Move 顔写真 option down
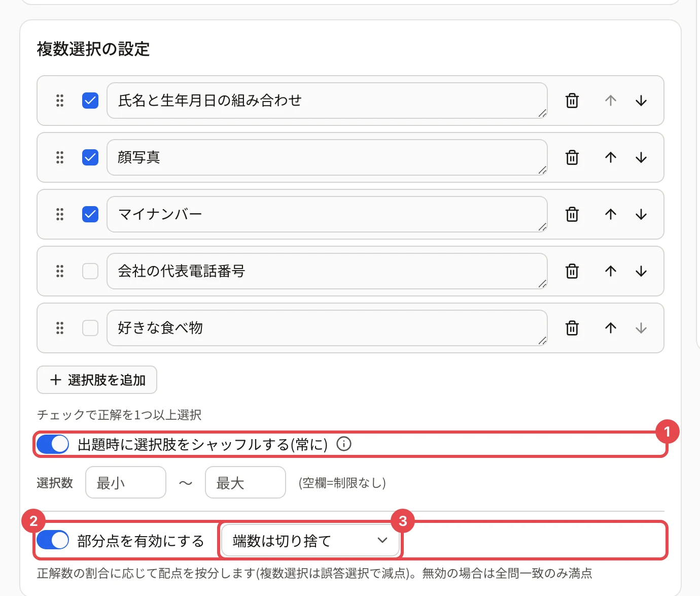The height and width of the screenshot is (596, 700). pos(641,157)
